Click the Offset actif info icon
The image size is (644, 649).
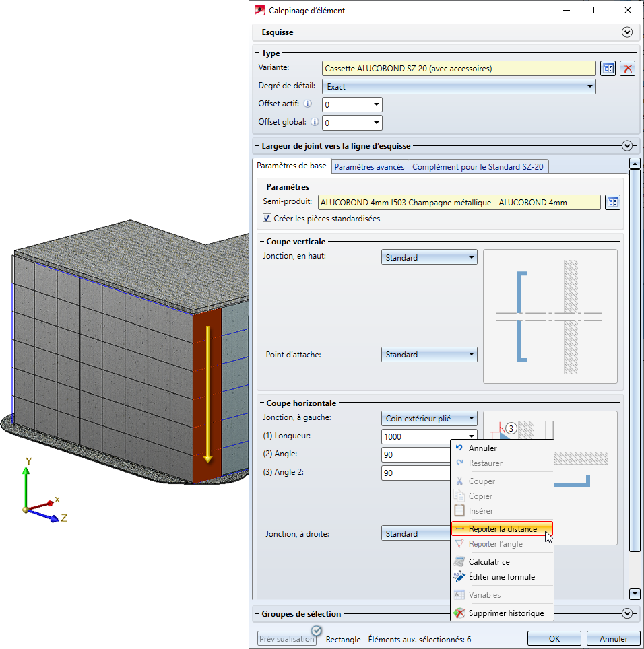click(307, 104)
